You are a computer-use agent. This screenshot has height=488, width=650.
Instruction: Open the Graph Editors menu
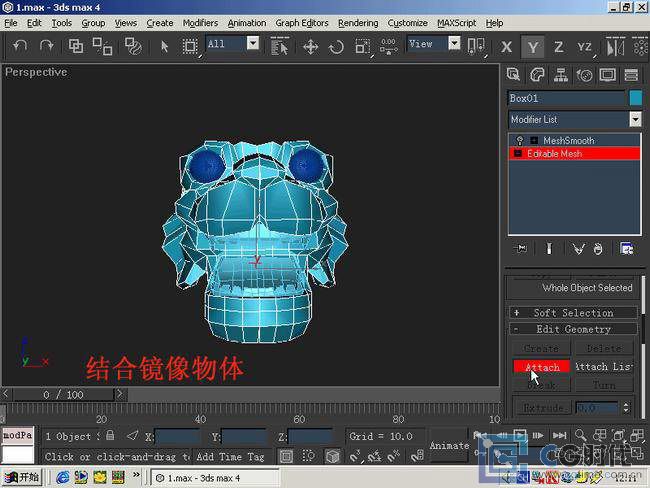click(302, 23)
